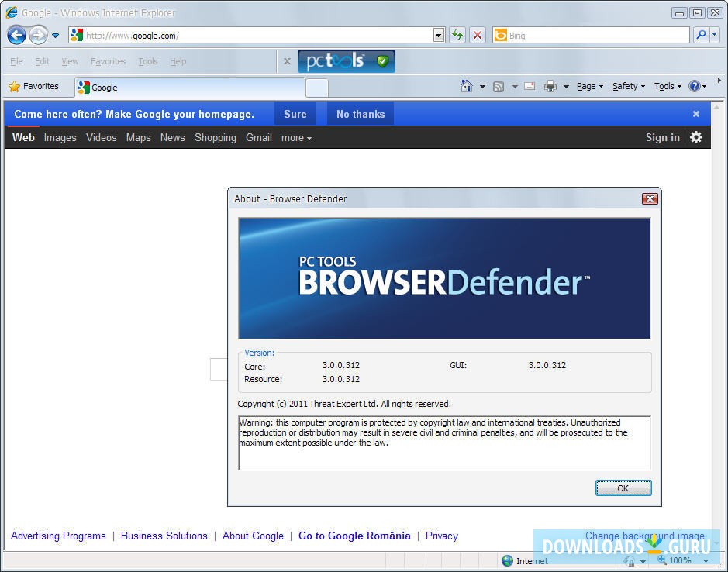The image size is (728, 572).
Task: Click the Read Mail envelope icon
Action: pos(530,86)
